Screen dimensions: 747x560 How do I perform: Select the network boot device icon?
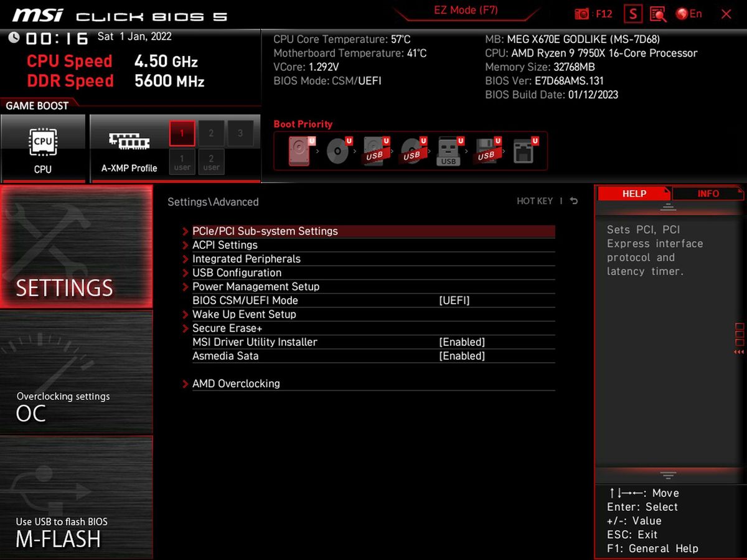point(525,151)
